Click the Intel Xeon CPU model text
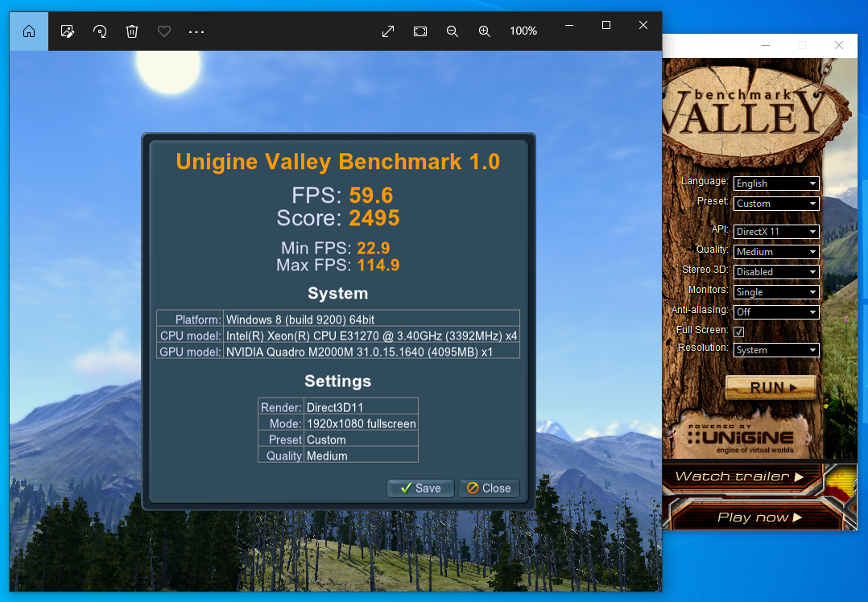This screenshot has width=868, height=602. pos(371,336)
